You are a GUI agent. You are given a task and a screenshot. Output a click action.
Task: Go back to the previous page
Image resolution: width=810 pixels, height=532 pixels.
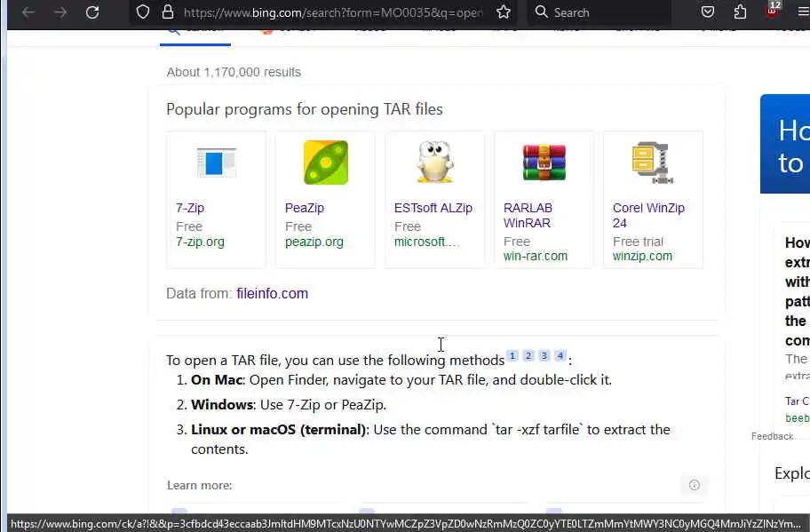[x=28, y=12]
